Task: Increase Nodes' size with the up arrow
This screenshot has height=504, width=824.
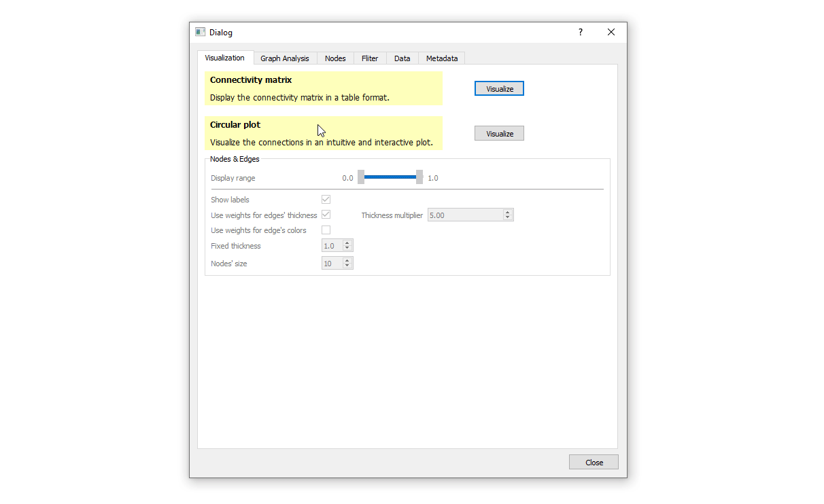Action: coord(347,260)
